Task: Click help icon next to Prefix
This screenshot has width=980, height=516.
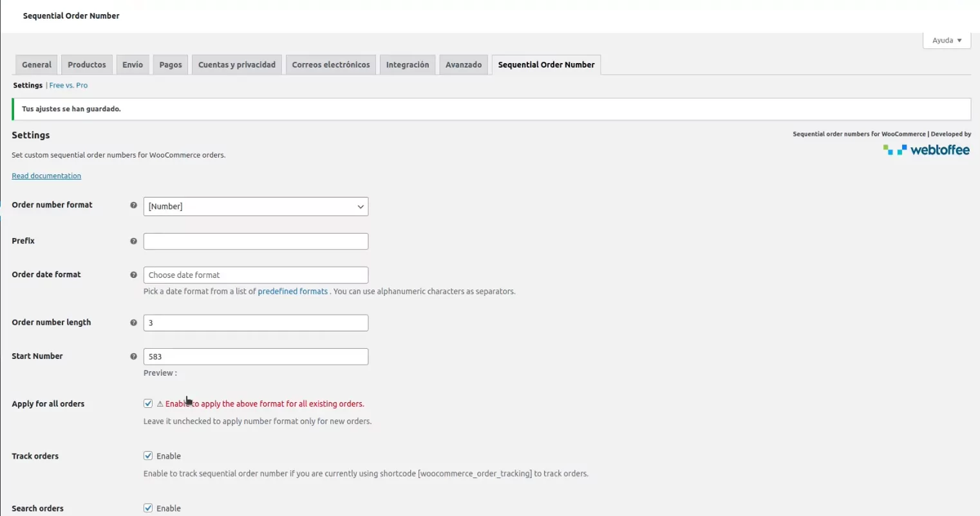Action: coord(133,241)
